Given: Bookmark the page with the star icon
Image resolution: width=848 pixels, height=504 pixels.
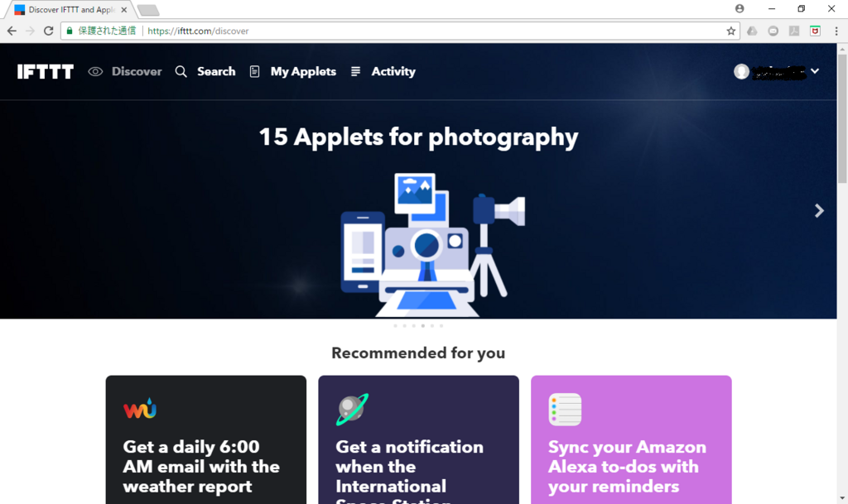Looking at the screenshot, I should [731, 31].
